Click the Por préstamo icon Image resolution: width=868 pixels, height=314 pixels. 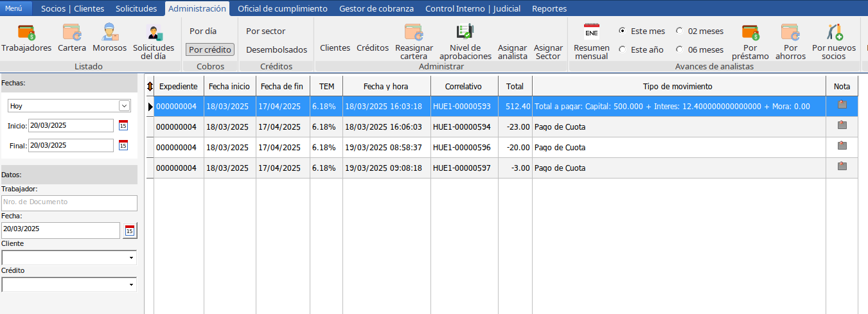click(x=750, y=32)
